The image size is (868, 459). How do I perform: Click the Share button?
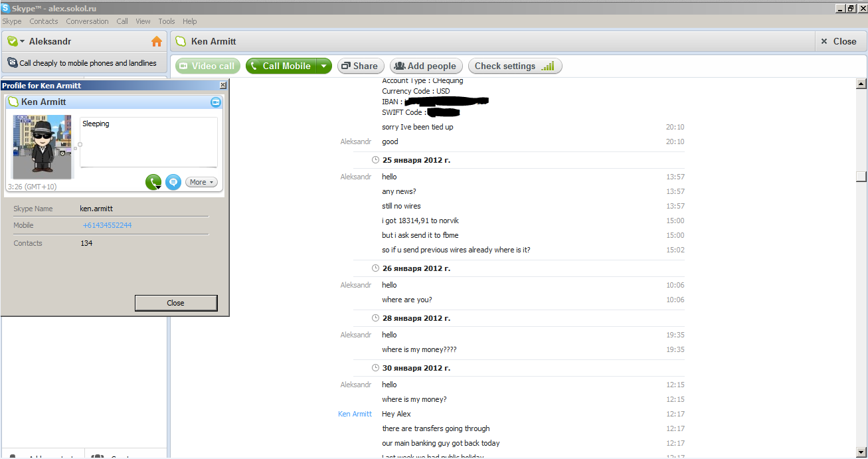coord(359,66)
